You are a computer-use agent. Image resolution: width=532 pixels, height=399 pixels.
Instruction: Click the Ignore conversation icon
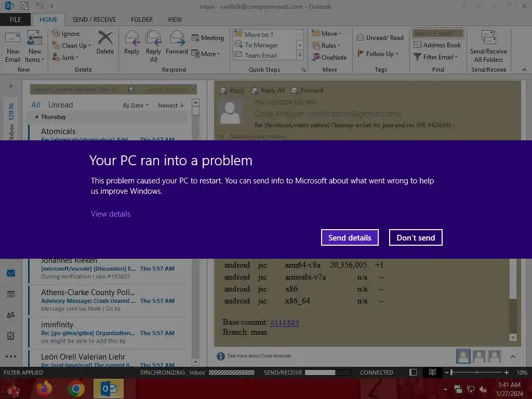point(56,33)
